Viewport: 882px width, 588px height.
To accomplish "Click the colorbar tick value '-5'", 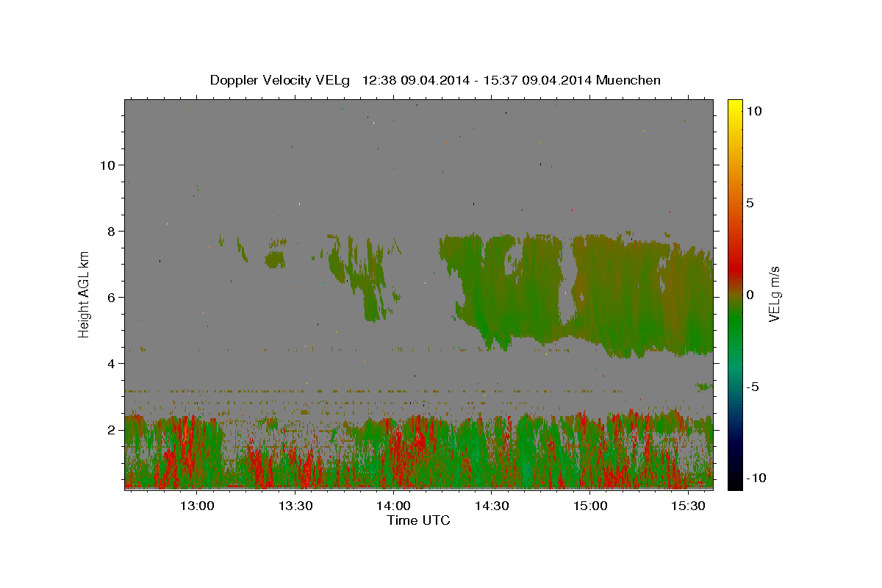I will tap(753, 387).
